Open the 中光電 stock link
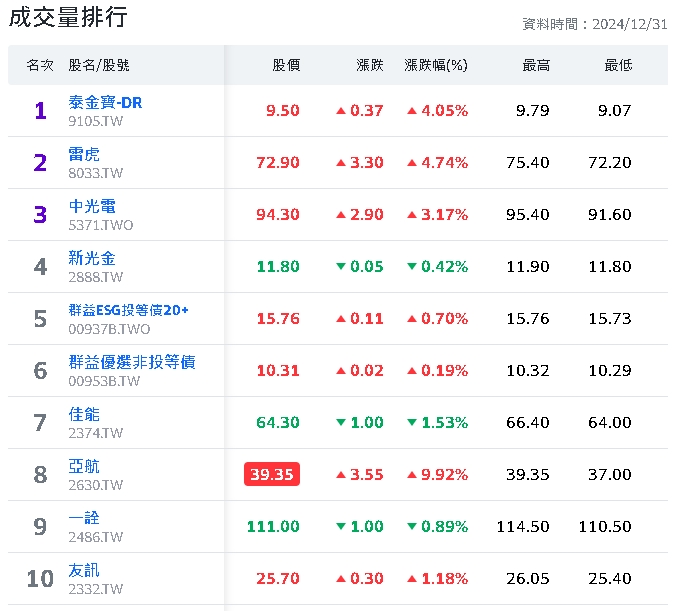This screenshot has width=678, height=611. click(x=92, y=206)
